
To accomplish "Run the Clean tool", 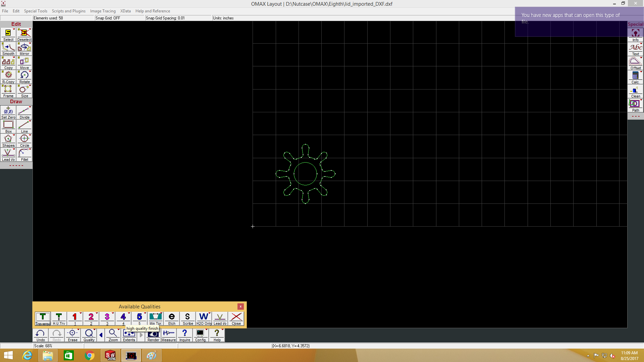I will click(x=635, y=92).
